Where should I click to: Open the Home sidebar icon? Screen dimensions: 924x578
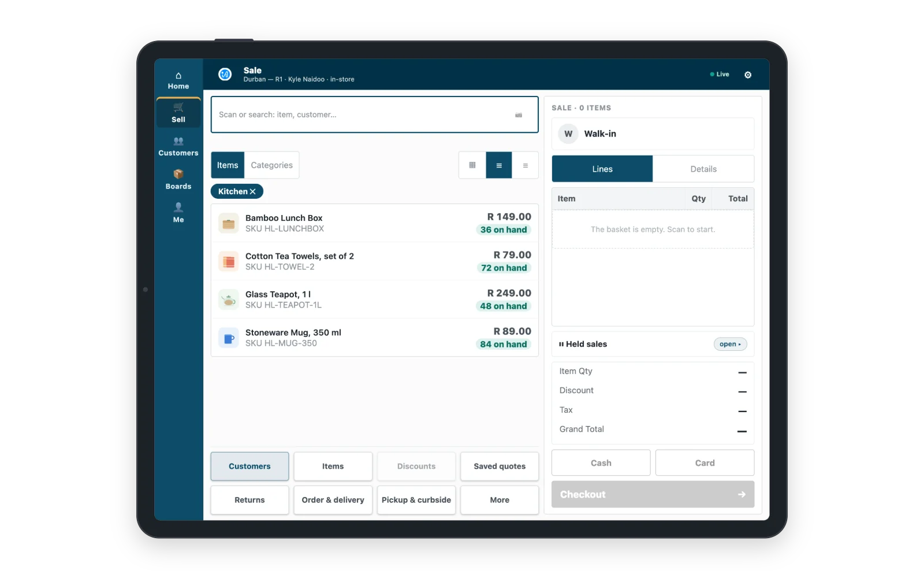click(178, 76)
